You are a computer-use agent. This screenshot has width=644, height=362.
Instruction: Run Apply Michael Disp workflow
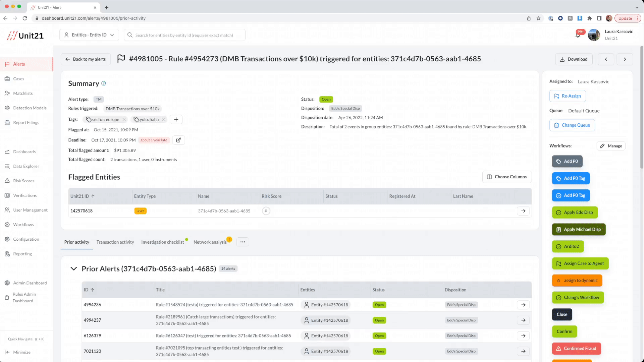pyautogui.click(x=579, y=230)
